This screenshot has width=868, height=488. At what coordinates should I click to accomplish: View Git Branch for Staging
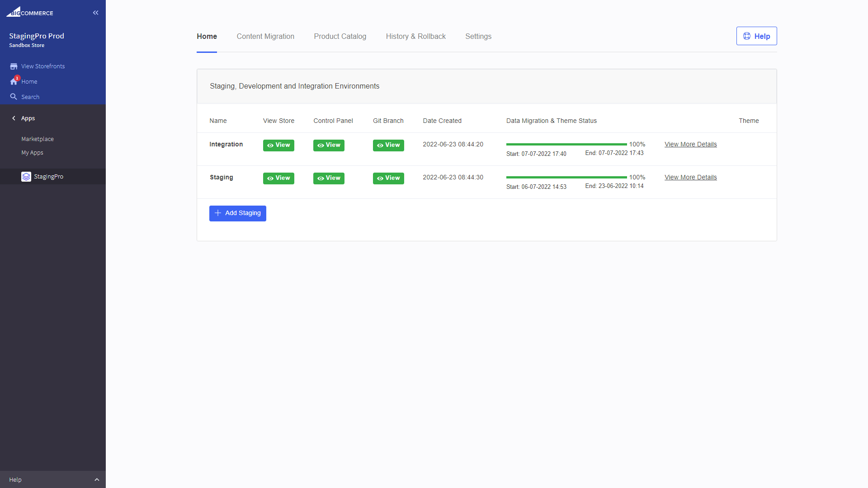(388, 178)
